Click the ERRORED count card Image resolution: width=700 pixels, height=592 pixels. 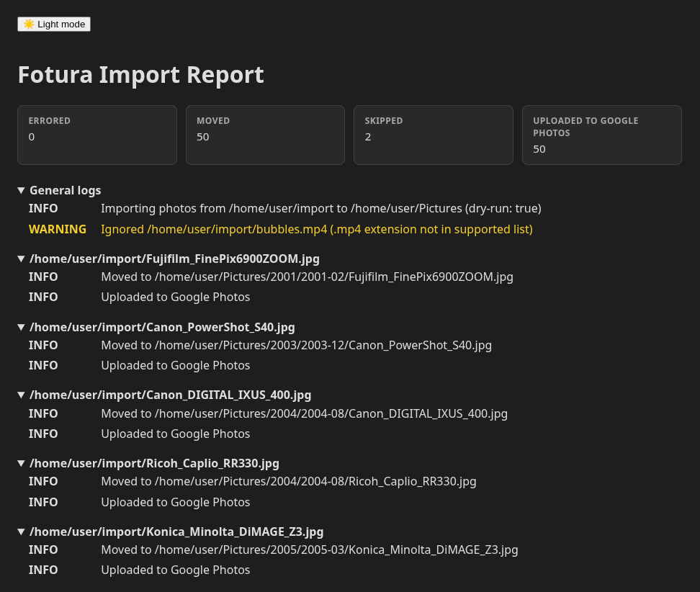tap(97, 135)
